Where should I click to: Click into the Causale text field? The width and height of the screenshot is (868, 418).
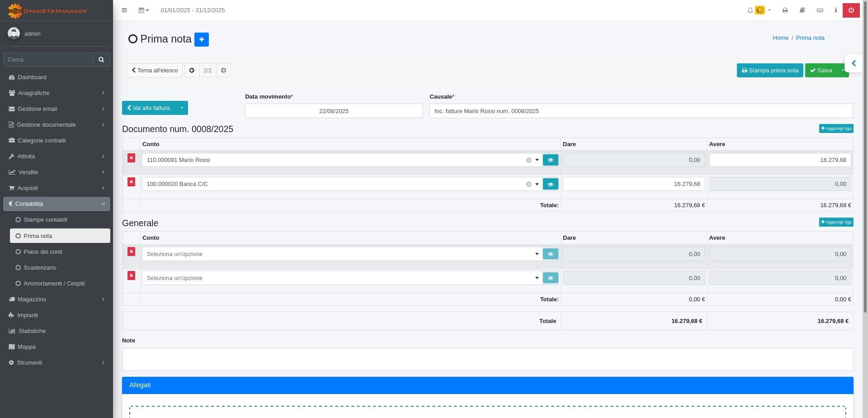coord(641,111)
